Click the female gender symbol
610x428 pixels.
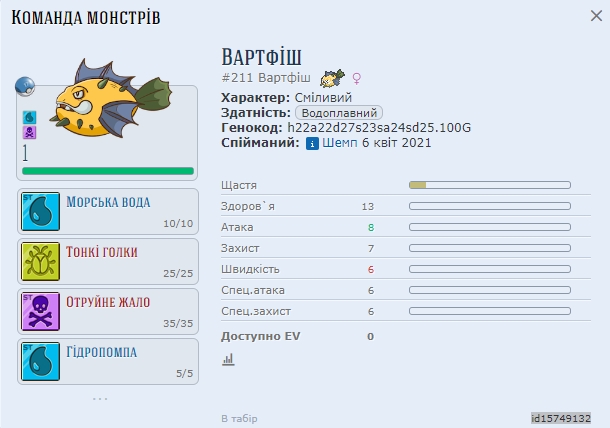356,78
